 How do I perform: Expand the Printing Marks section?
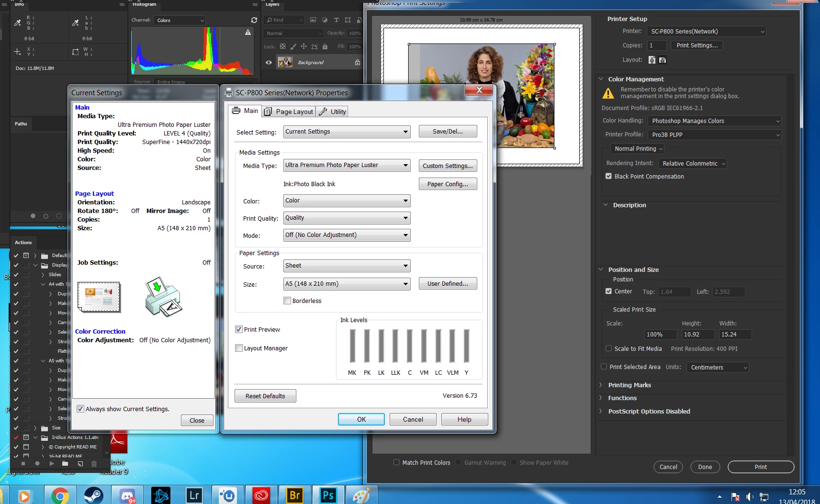coord(601,385)
